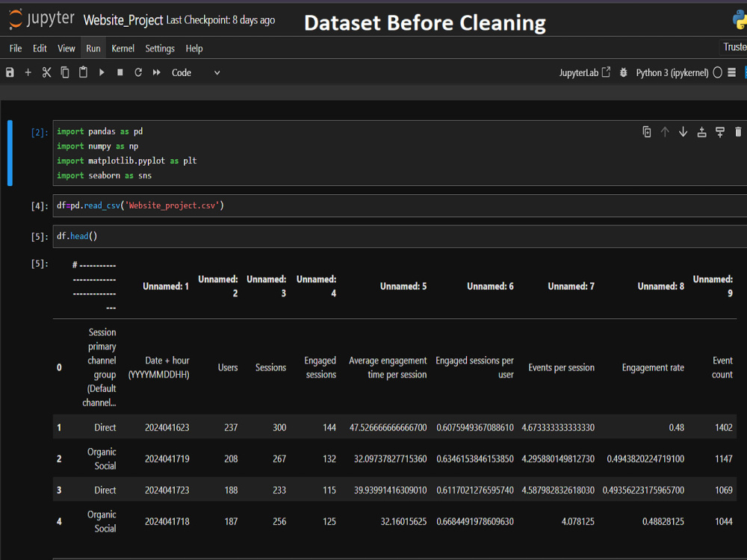Click the Unnamed: 8 column header

click(661, 286)
